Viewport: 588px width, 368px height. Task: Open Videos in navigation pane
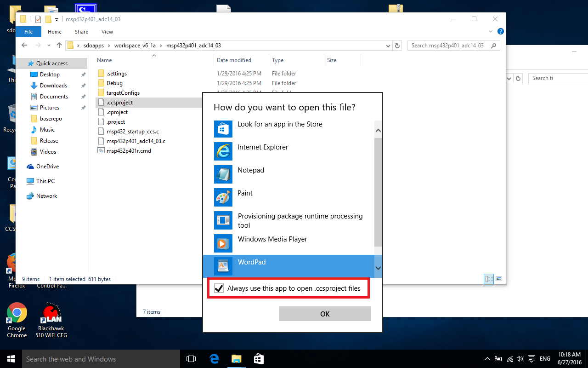tap(48, 152)
